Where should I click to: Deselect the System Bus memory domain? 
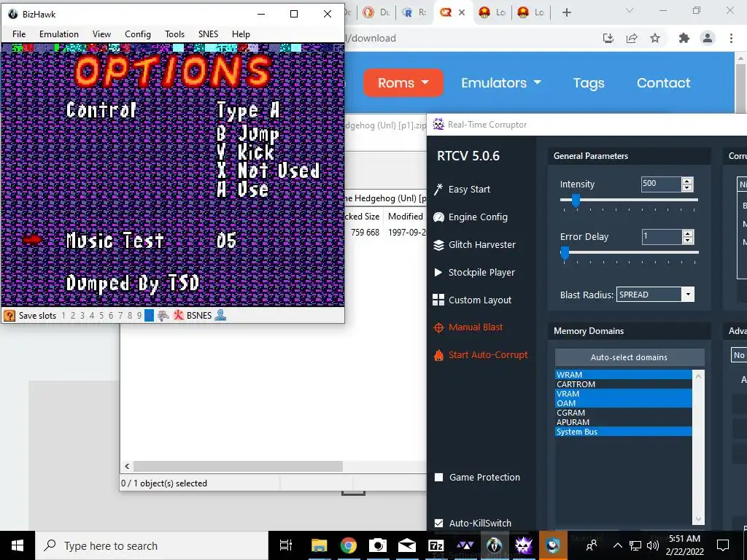623,432
